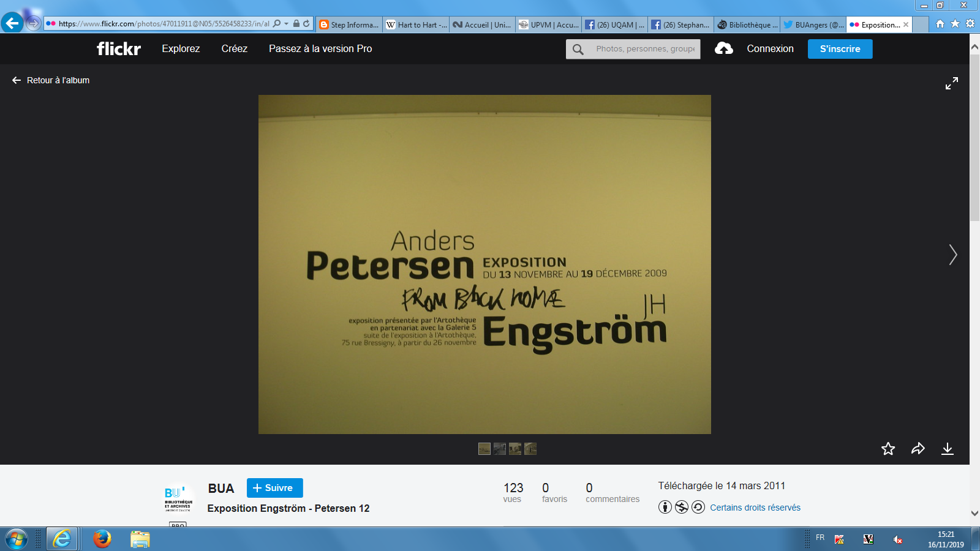Click the main exhibition photo
The image size is (980, 551).
point(484,264)
